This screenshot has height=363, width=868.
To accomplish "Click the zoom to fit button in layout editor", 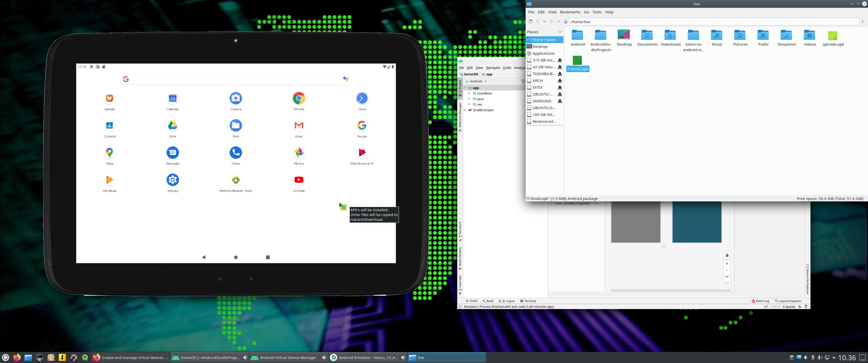I will (727, 284).
